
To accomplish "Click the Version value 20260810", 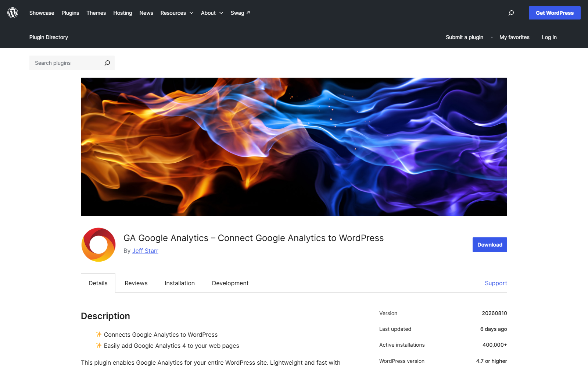I will coord(494,313).
